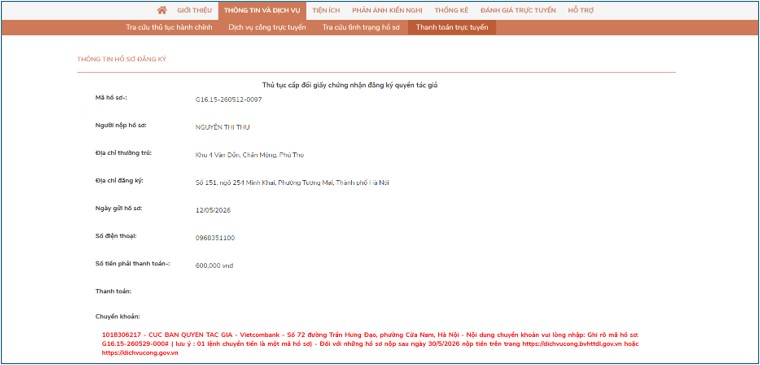Click the date 12/05/2026
Screen dimensions: 760x365
(x=213, y=210)
